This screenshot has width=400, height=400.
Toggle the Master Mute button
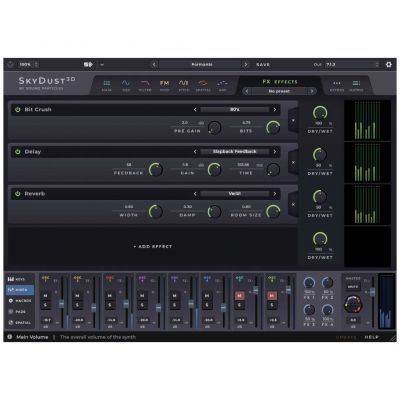(x=353, y=287)
